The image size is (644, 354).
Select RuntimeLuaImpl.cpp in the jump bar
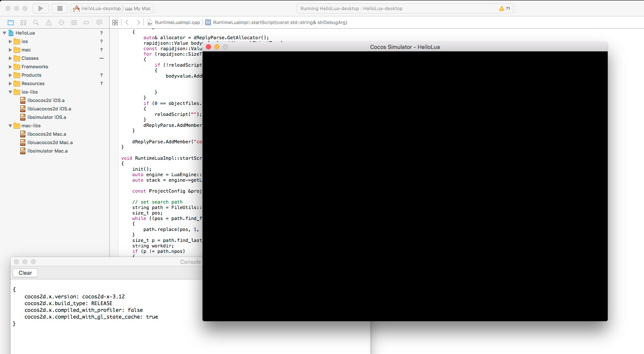click(x=173, y=22)
